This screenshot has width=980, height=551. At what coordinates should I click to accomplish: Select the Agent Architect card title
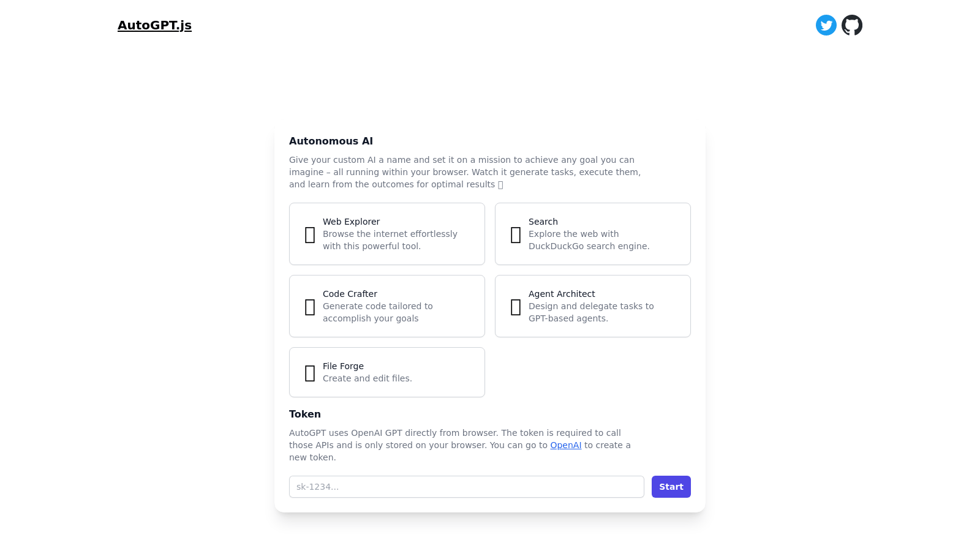point(562,294)
